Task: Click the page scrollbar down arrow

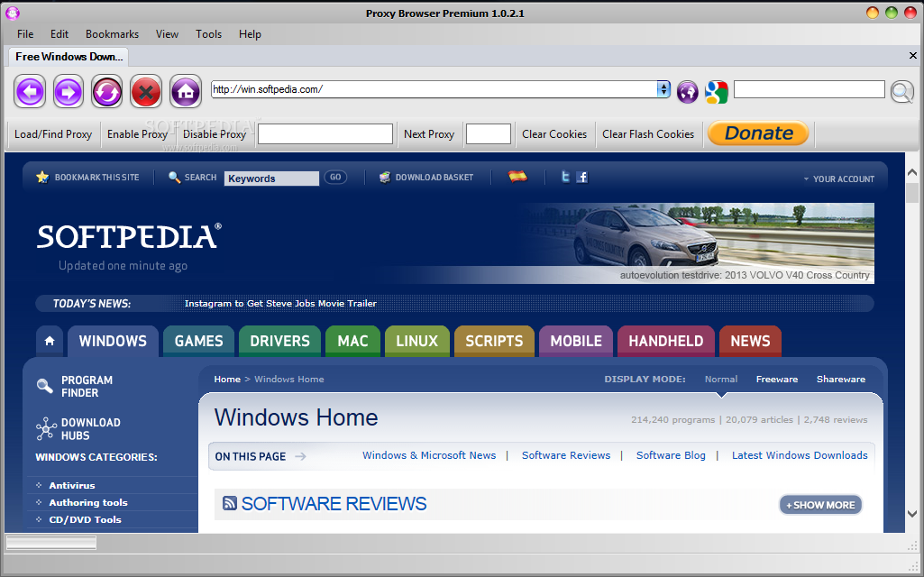Action: (x=912, y=513)
